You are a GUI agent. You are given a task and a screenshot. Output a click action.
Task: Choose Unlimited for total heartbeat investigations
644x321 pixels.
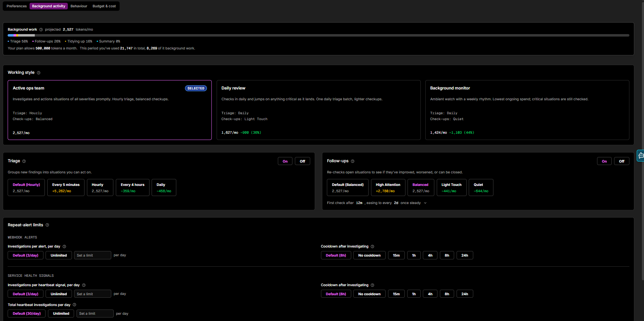(61, 314)
